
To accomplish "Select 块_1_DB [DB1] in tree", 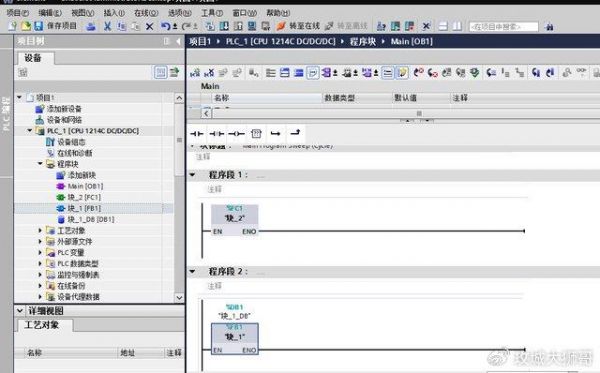I will pos(91,220).
